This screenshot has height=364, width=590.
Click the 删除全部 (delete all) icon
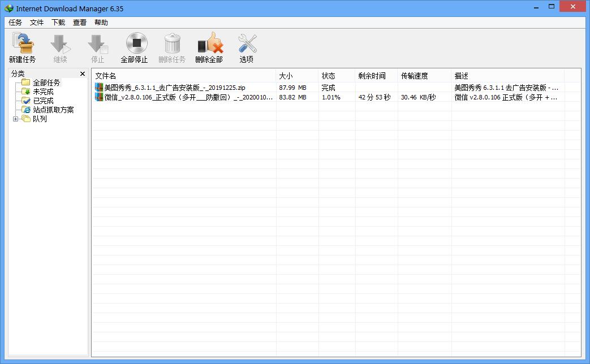pos(210,42)
